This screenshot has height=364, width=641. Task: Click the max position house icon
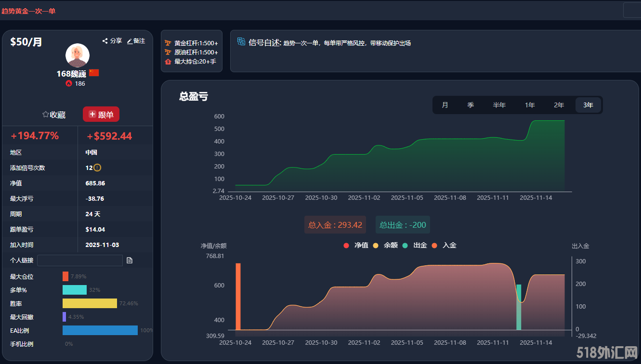[x=168, y=62]
